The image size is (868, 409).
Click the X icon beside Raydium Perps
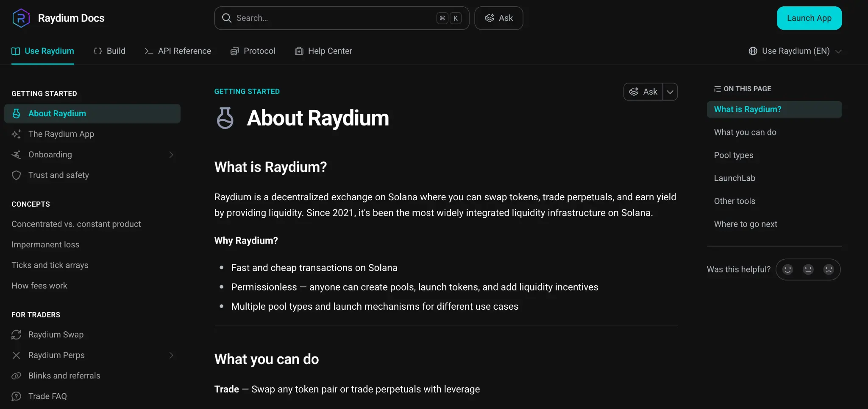16,355
